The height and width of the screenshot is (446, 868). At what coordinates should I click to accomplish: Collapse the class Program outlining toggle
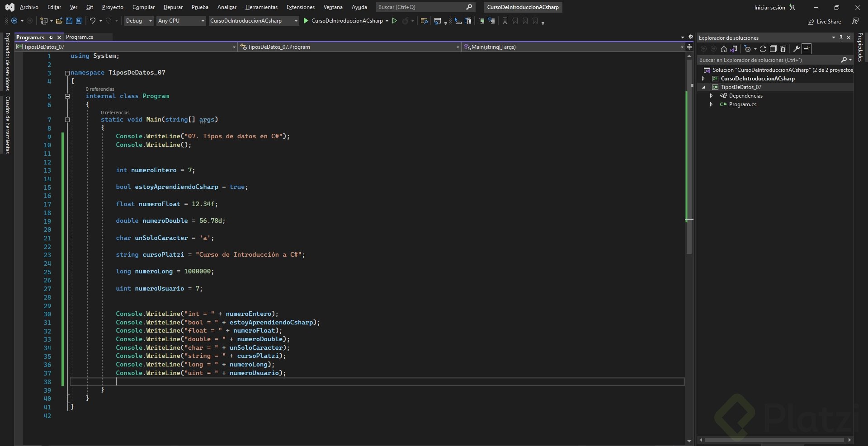click(x=67, y=96)
